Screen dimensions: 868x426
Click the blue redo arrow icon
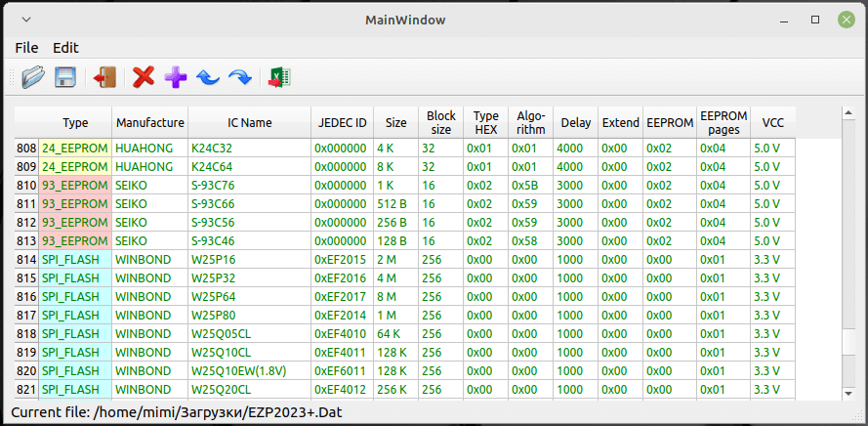240,77
